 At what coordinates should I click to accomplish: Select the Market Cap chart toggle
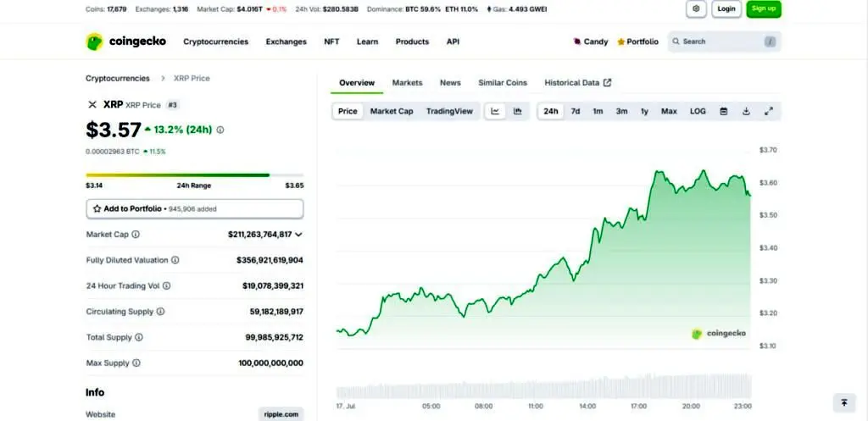(x=392, y=111)
